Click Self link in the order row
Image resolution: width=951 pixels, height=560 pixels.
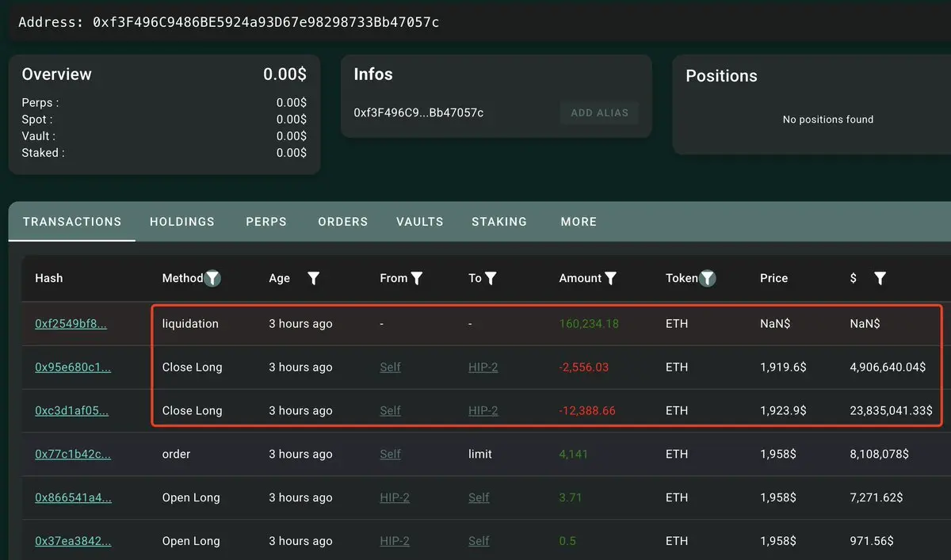tap(390, 455)
